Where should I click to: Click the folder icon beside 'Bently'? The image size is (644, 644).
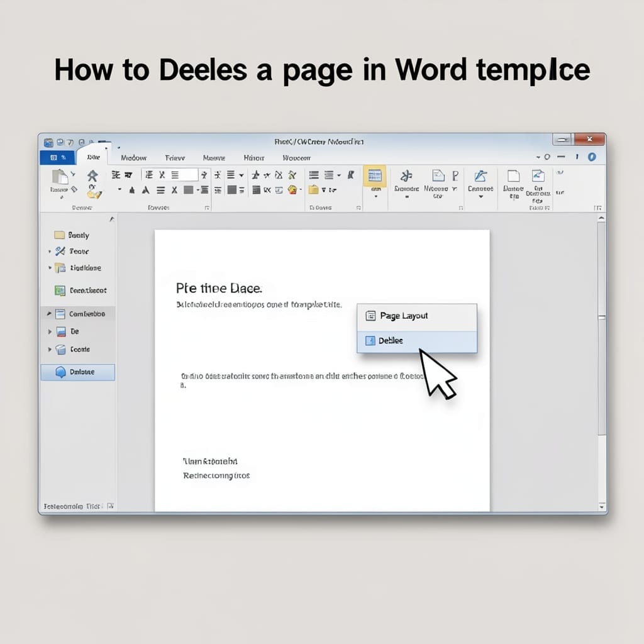pos(60,235)
